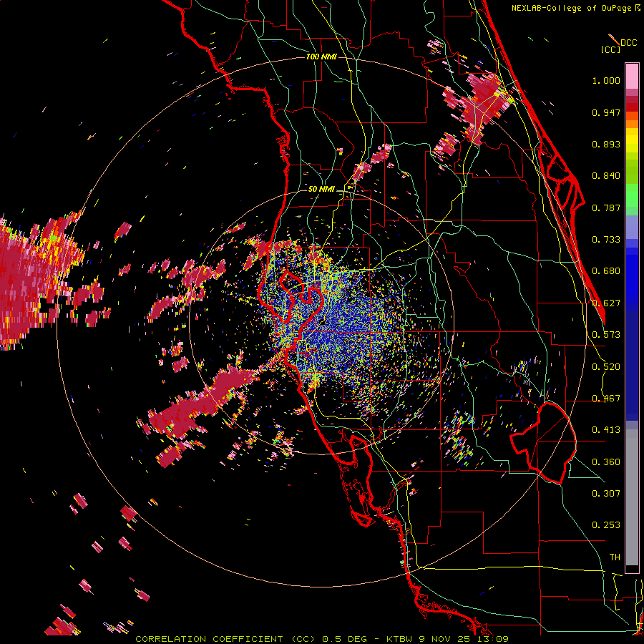Viewport: 644px width, 644px height.
Task: Pick the light pink top color bar segment
Action: coord(632,77)
